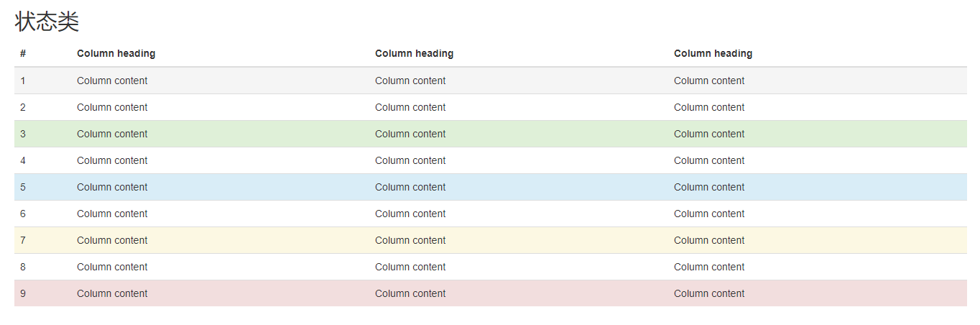Select the last Column heading header
The width and height of the screenshot is (980, 325).
click(x=713, y=53)
